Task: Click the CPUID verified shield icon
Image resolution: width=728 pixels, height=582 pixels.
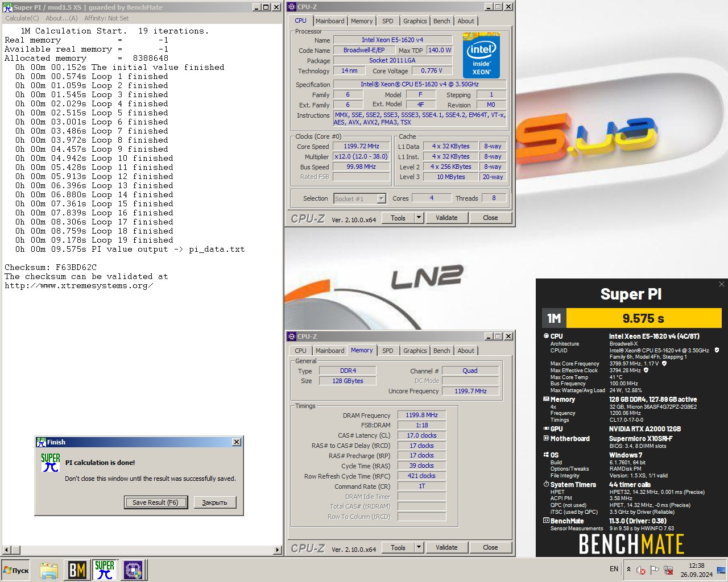Action: pyautogui.click(x=717, y=350)
